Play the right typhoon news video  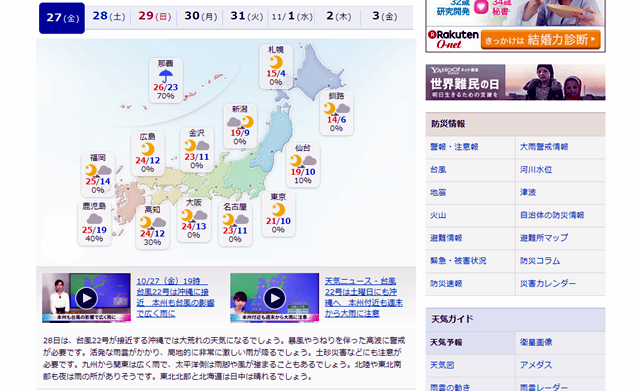click(x=274, y=298)
